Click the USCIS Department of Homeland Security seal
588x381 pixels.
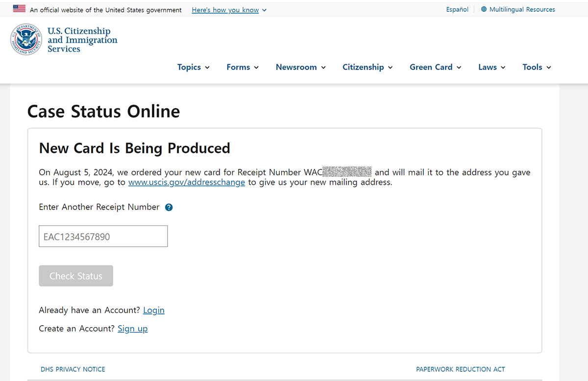click(26, 40)
